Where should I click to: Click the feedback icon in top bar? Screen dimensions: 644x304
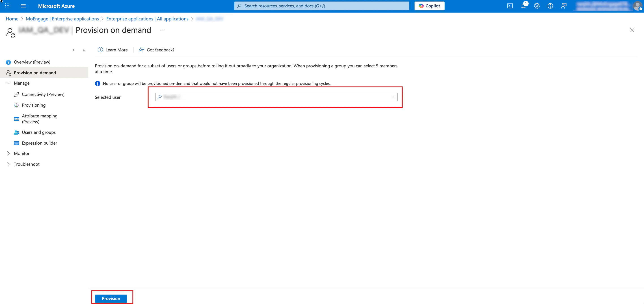564,6
